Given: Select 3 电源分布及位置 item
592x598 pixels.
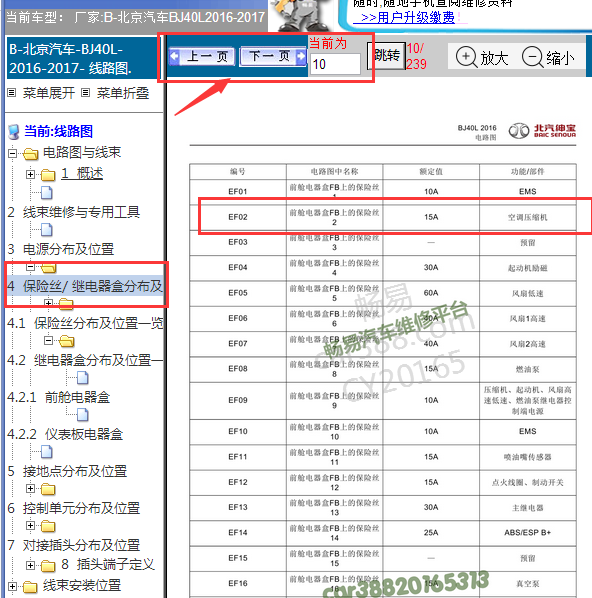Looking at the screenshot, I should [61, 249].
